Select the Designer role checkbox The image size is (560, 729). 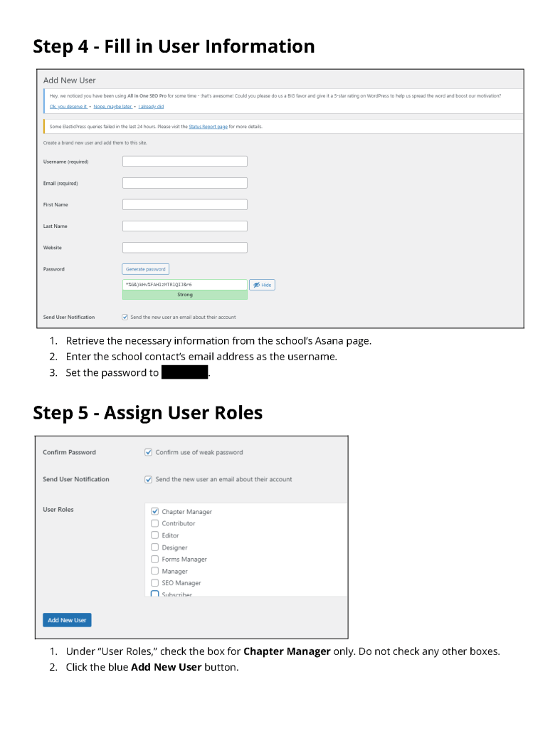pos(154,547)
